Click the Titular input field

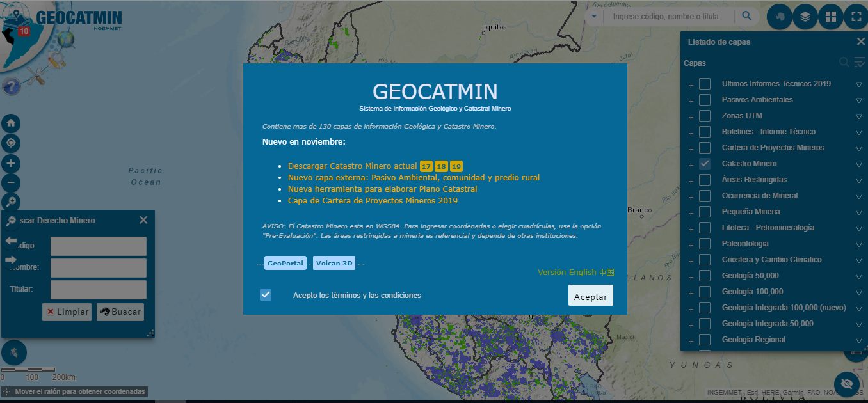click(x=99, y=290)
